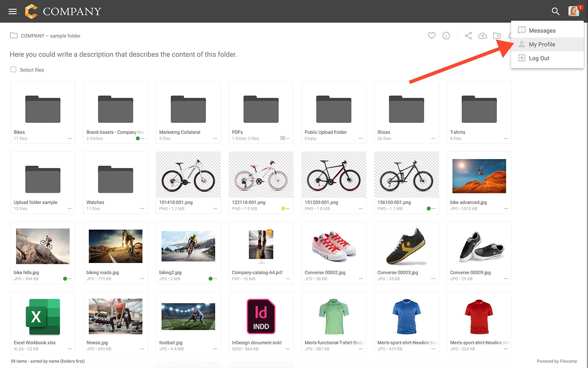Viewport: 588px width, 368px height.
Task: Open the PDFs folder
Action: click(x=261, y=109)
